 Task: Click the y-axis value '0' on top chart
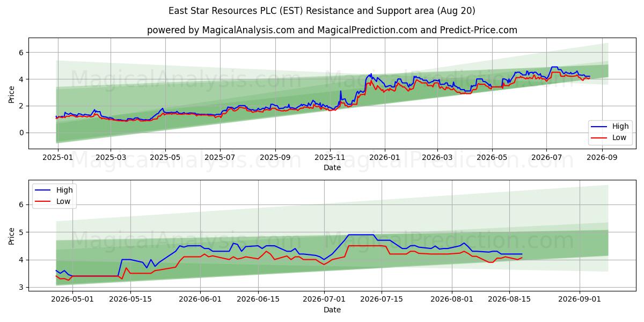tap(22, 133)
